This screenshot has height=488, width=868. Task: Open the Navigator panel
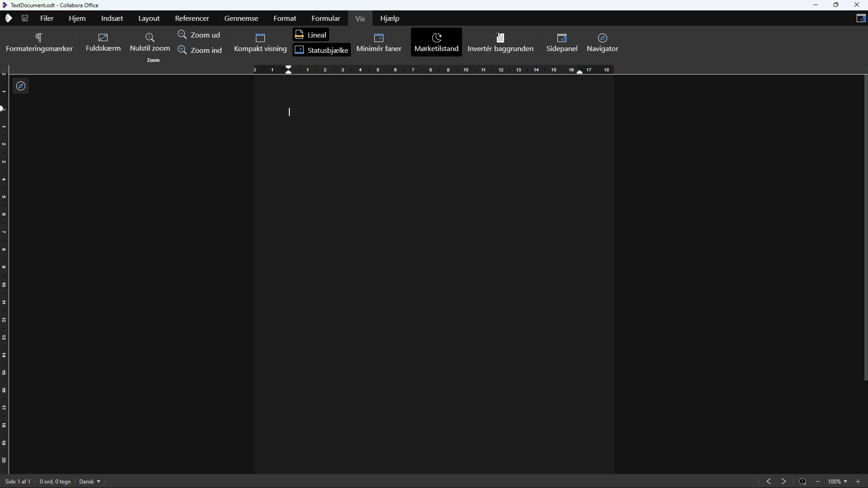coord(603,42)
